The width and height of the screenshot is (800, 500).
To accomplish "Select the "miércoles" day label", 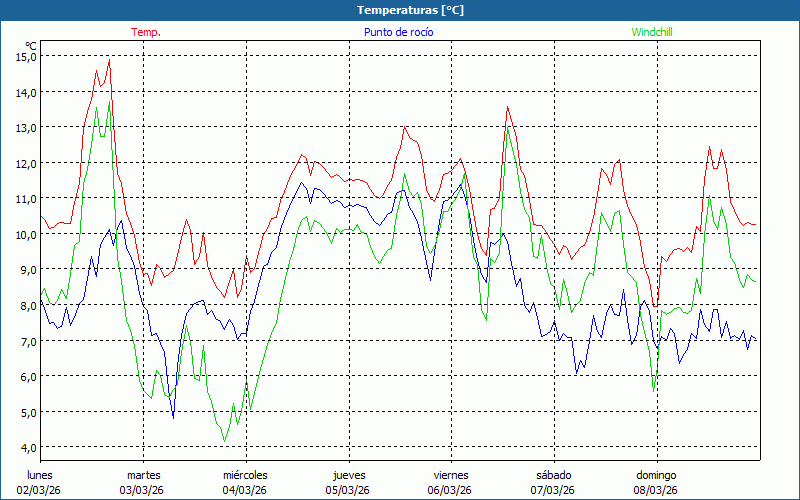I will coord(245,475).
